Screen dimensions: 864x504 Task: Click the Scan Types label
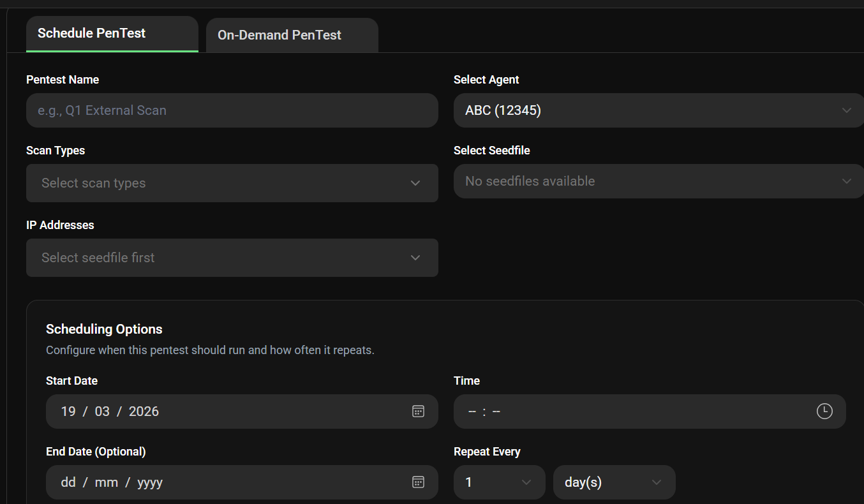56,151
